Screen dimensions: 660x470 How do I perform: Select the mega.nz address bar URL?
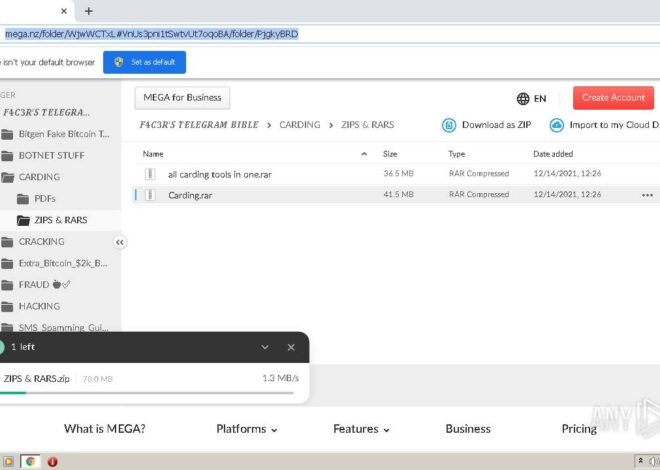152,34
